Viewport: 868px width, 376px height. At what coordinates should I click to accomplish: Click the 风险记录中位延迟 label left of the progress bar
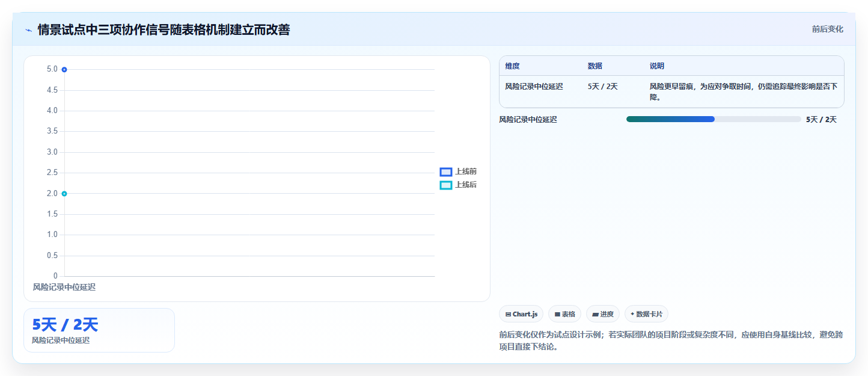point(528,120)
